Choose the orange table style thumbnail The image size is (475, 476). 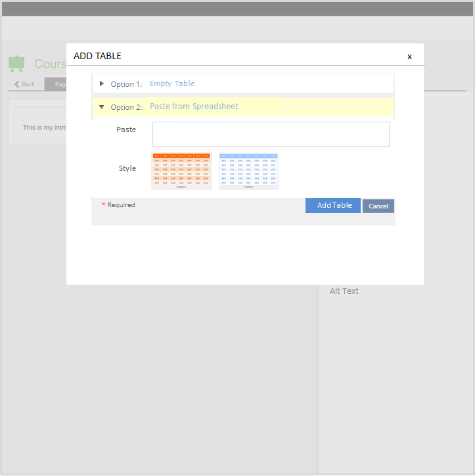181,171
